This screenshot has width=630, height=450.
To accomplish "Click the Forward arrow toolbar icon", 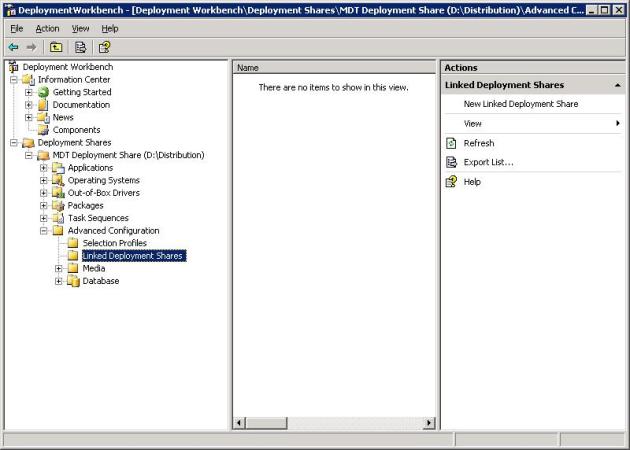I will click(x=31, y=47).
